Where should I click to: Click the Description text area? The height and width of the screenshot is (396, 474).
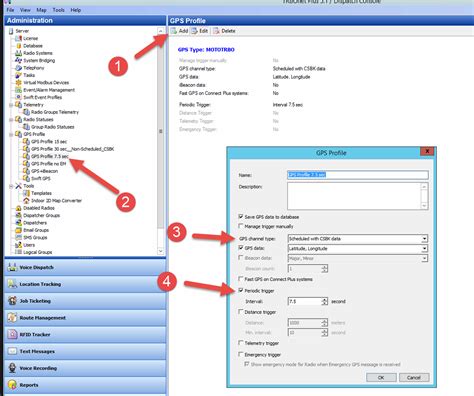tap(358, 196)
